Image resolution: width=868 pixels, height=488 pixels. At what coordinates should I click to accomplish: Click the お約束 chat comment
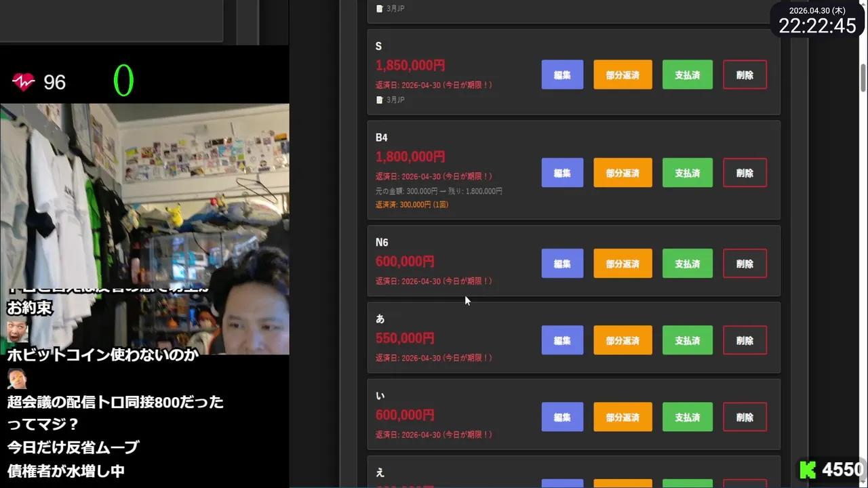(30, 308)
